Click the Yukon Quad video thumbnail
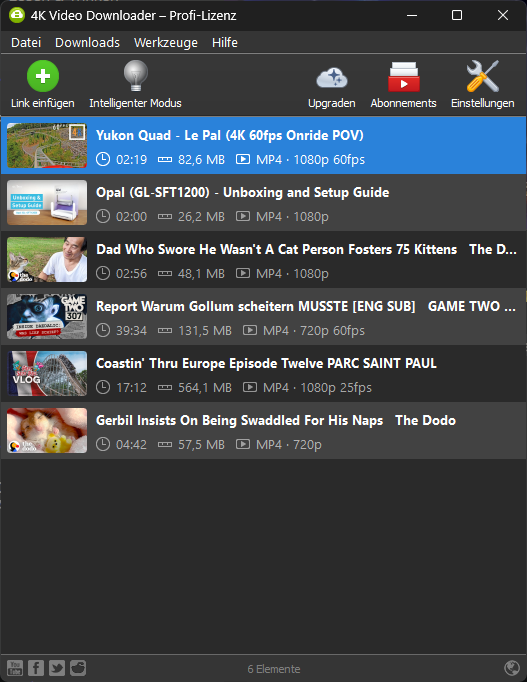Viewport: 527px width, 682px height. tap(47, 145)
